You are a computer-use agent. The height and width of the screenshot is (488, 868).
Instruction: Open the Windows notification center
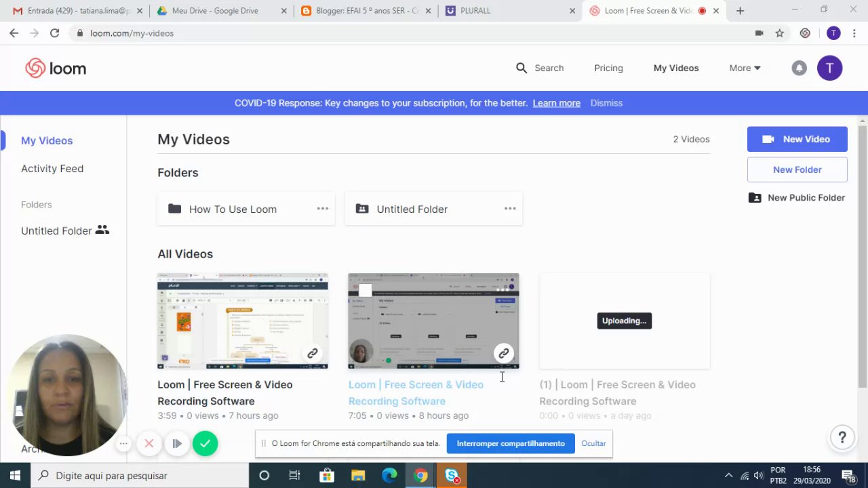pos(847,475)
